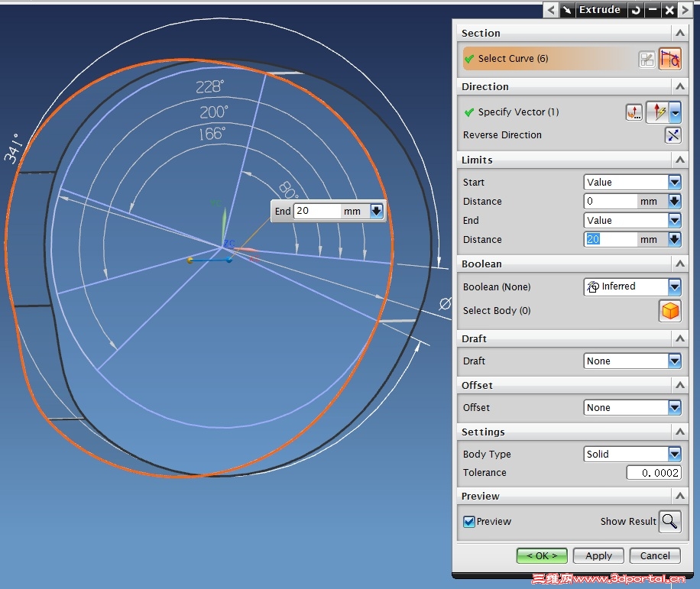Collapse the Preview group
700x589 pixels.
[680, 496]
